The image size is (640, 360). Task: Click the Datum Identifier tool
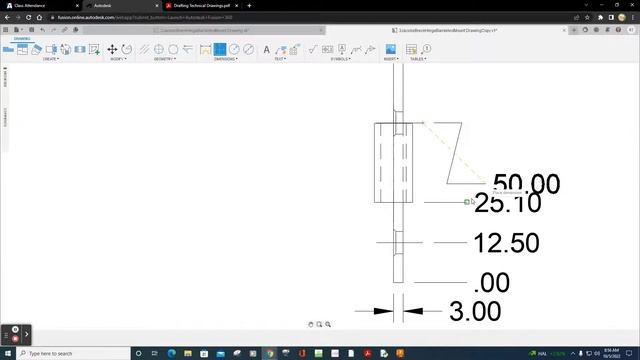click(342, 49)
